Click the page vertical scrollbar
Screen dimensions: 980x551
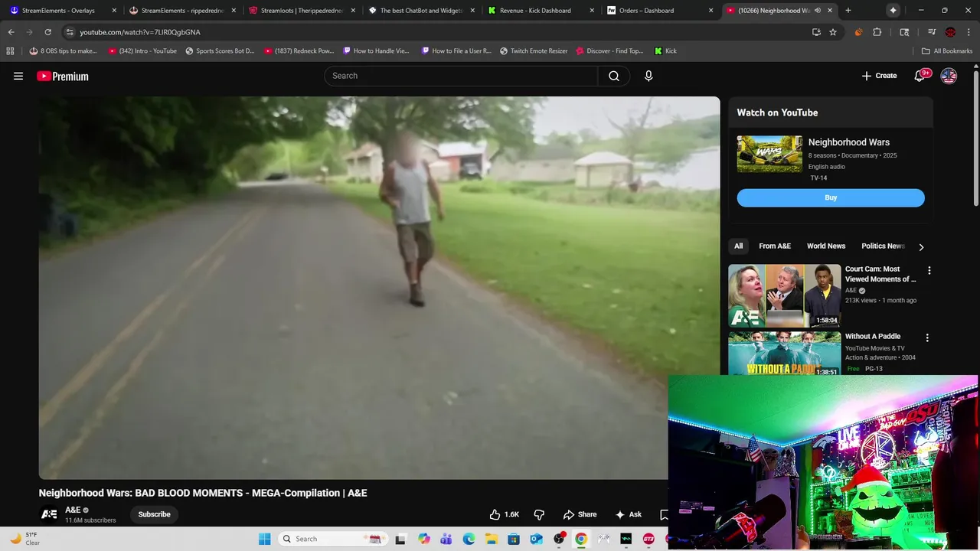[x=975, y=138]
